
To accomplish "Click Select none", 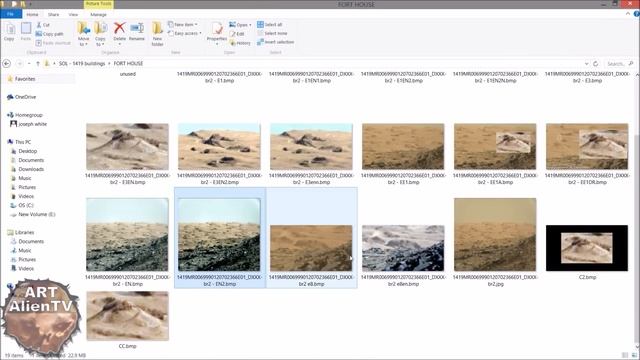I will [272, 33].
